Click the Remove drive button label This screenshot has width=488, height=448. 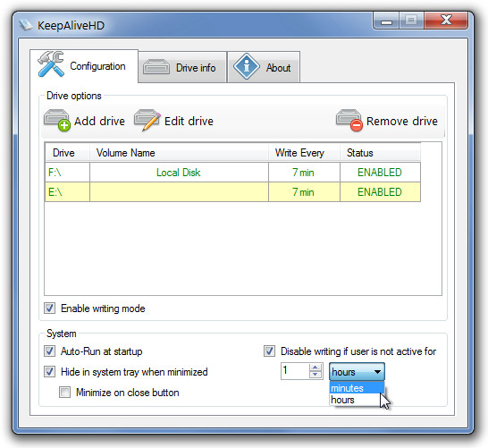tap(402, 121)
